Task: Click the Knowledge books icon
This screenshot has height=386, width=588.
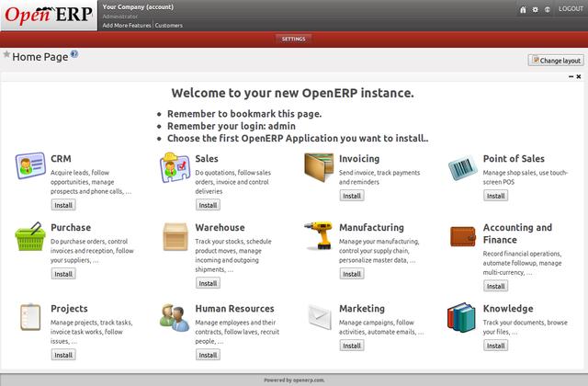Action: click(461, 317)
